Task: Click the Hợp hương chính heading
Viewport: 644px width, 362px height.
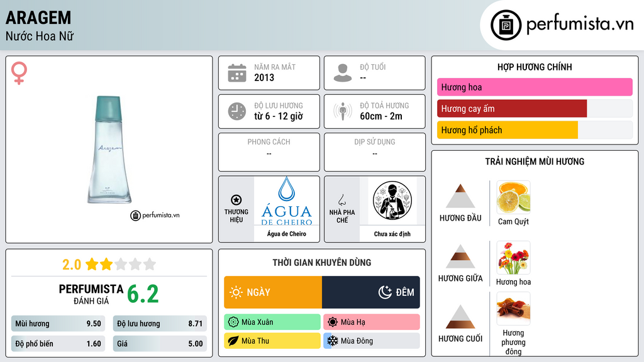Action: (x=535, y=67)
